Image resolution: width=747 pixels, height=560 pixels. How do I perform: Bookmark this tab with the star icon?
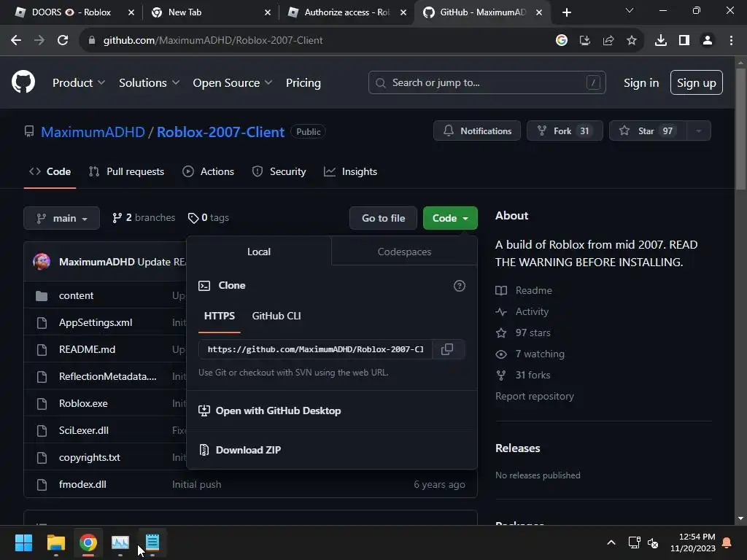click(632, 41)
